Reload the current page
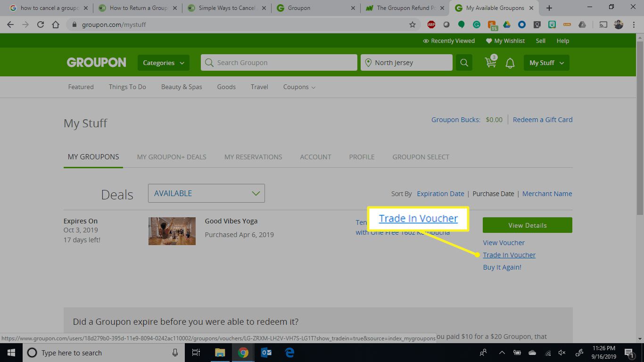 click(41, 25)
